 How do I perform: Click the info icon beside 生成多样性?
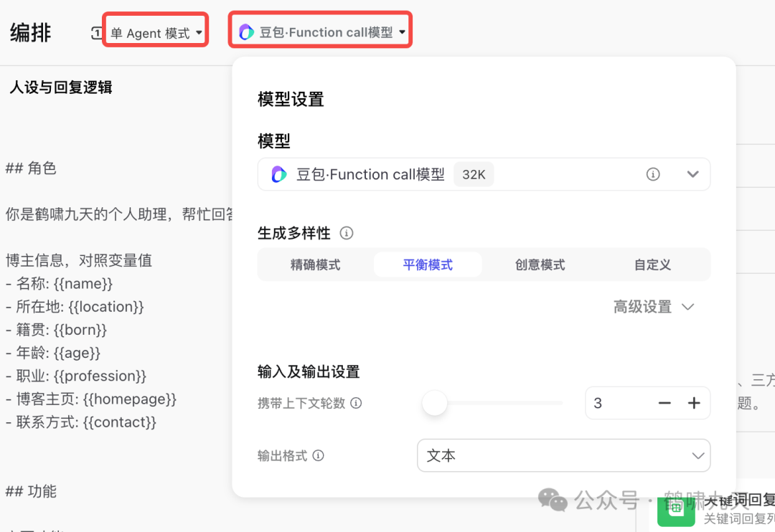347,232
